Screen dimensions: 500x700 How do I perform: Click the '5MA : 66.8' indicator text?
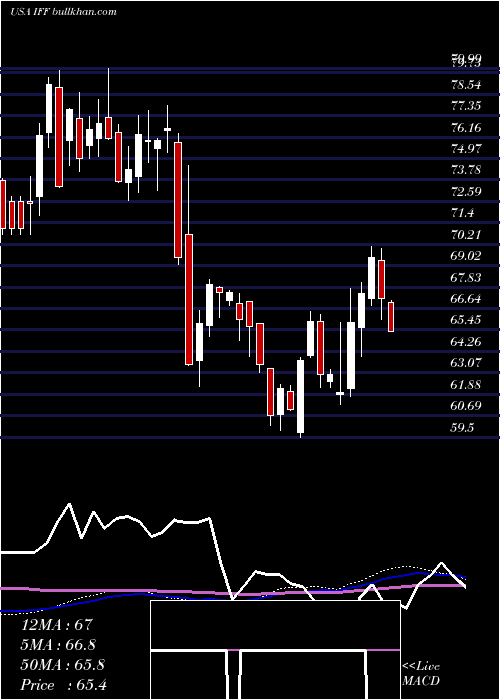[x=58, y=644]
